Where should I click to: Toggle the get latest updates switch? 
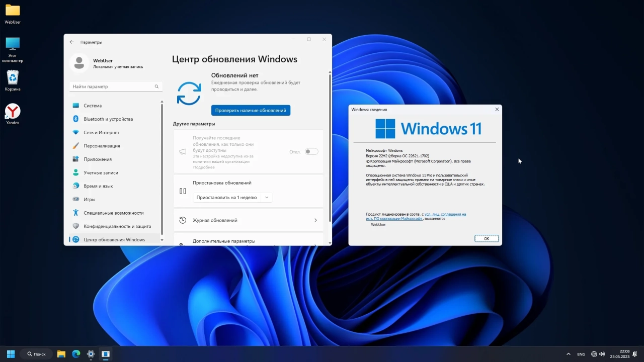(311, 151)
